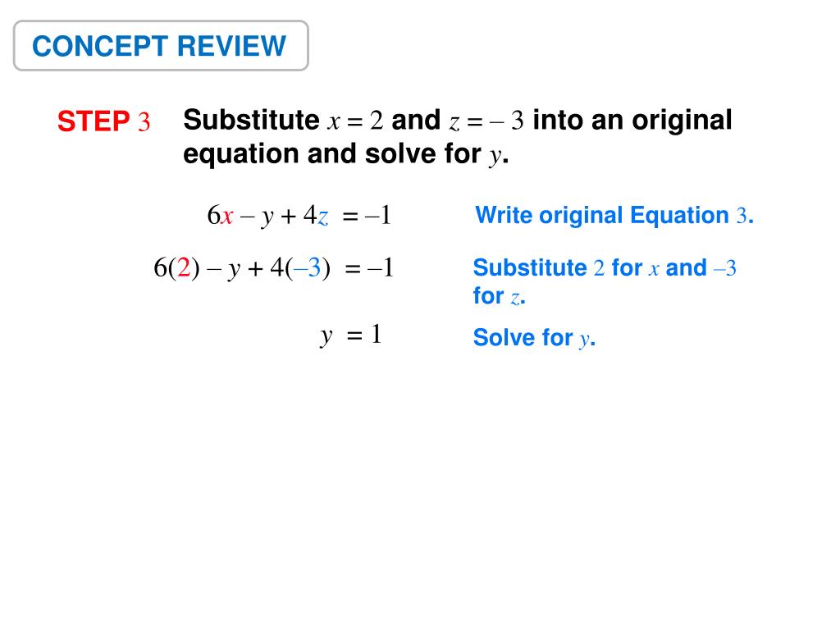Click 'into an original' text in the heading
Viewport: 840px width, 630px height.
pos(632,120)
